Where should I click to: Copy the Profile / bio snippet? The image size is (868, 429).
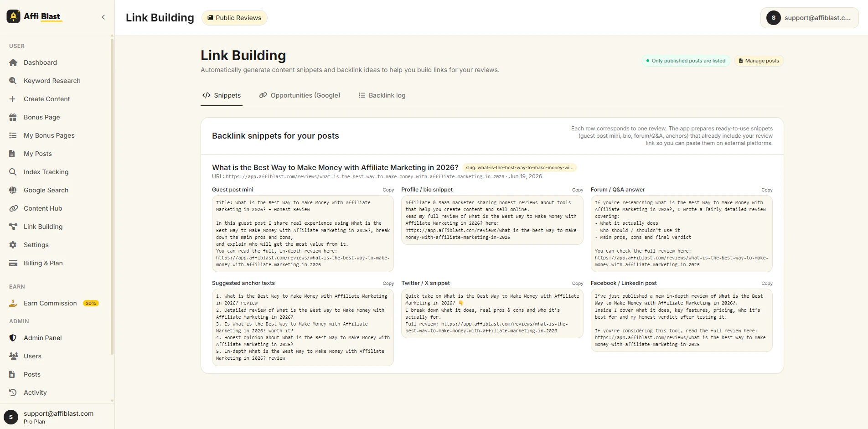578,190
